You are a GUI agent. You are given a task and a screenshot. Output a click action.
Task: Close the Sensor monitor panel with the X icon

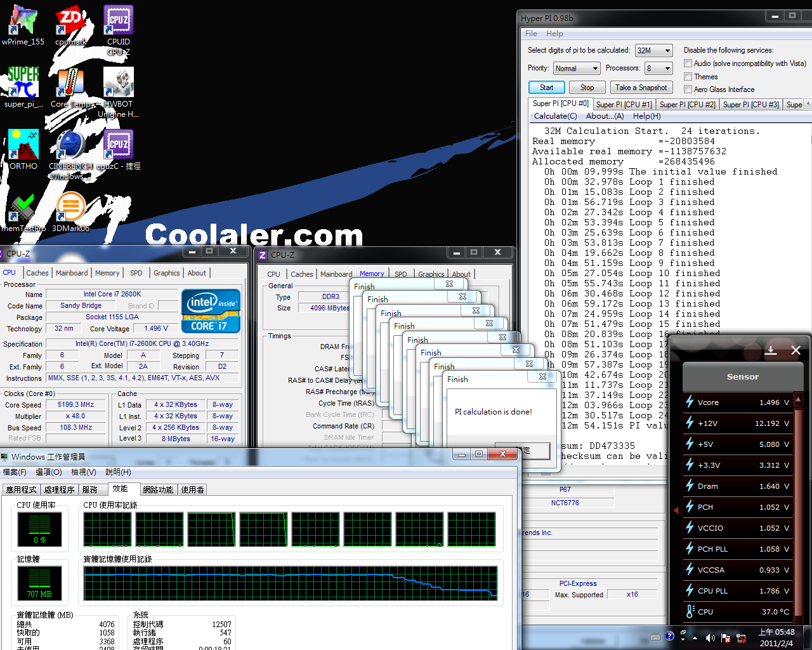point(796,350)
